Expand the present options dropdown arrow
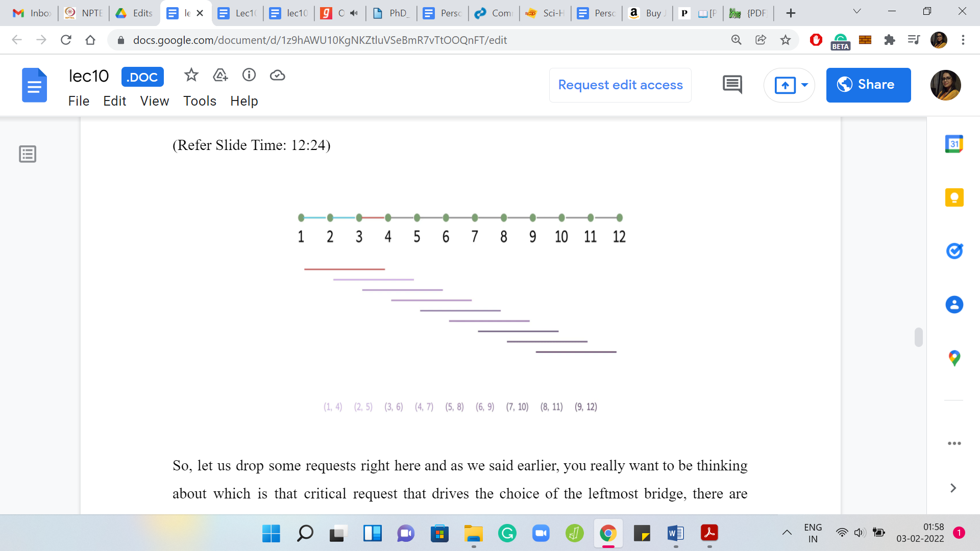The width and height of the screenshot is (980, 551). tap(804, 85)
